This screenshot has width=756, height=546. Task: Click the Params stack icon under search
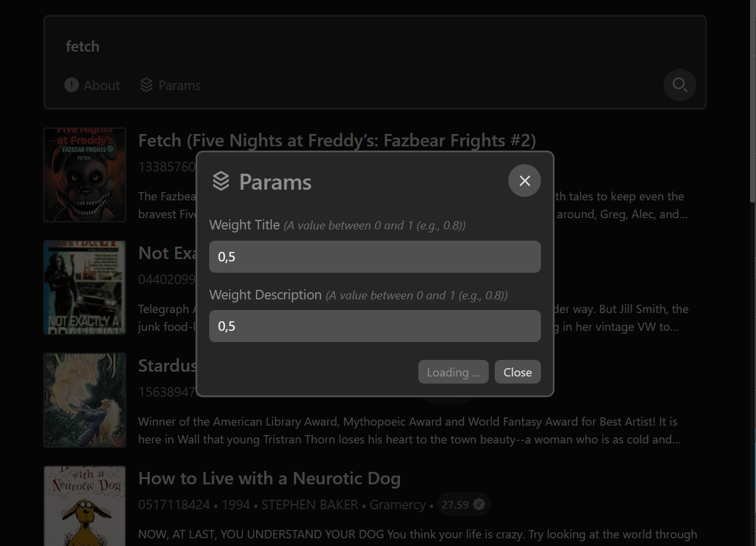click(x=146, y=85)
